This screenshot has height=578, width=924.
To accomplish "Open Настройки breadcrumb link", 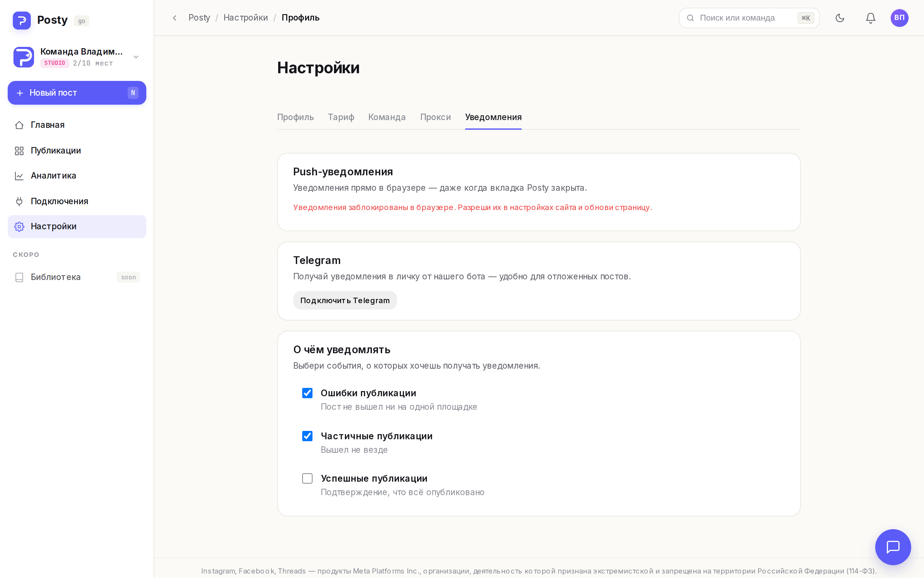I will [x=245, y=18].
